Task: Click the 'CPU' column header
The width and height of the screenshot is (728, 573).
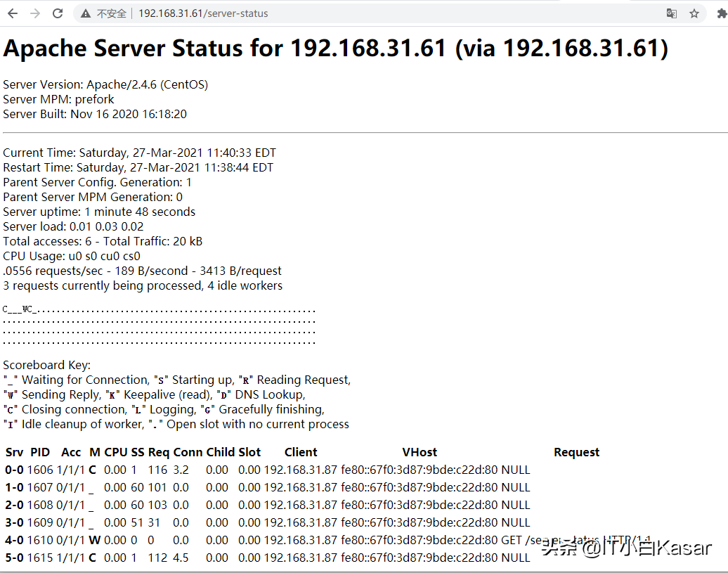Action: (x=116, y=452)
